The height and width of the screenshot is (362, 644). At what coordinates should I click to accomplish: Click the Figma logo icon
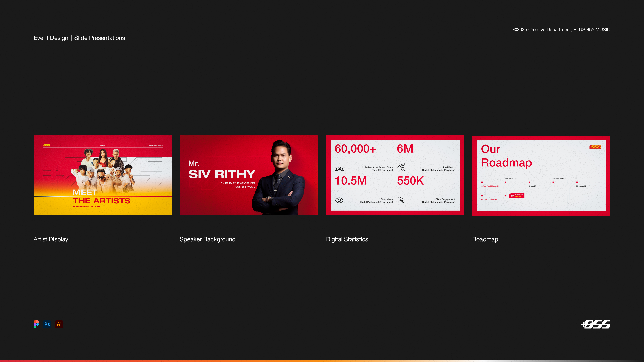[36, 324]
